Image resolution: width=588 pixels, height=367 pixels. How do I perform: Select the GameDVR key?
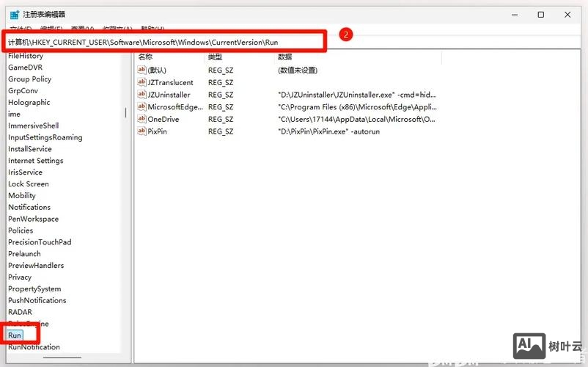26,68
